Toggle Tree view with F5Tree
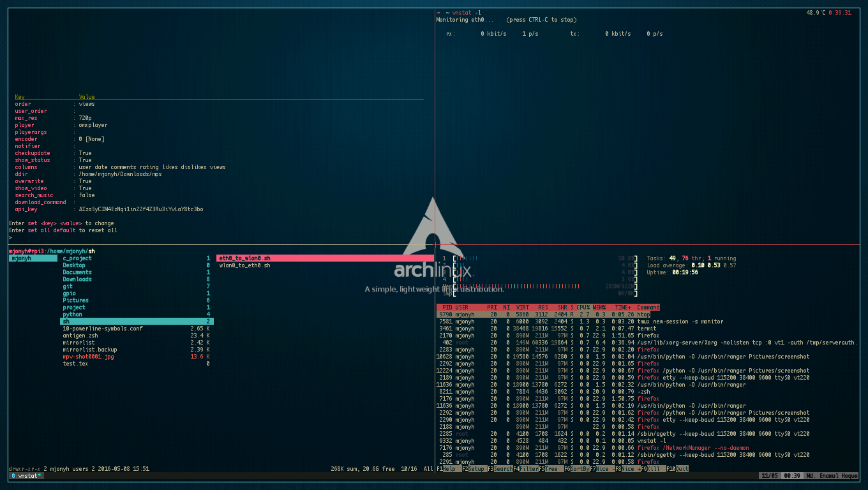The image size is (868, 490). (549, 469)
